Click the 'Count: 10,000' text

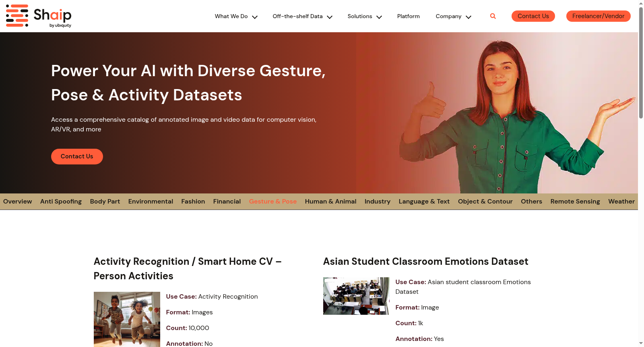188,328
